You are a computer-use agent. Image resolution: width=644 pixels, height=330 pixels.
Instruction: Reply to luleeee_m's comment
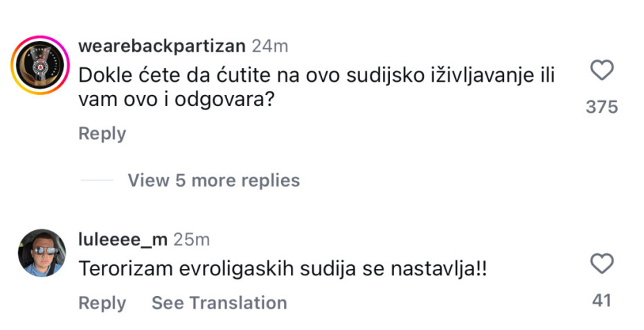[102, 303]
